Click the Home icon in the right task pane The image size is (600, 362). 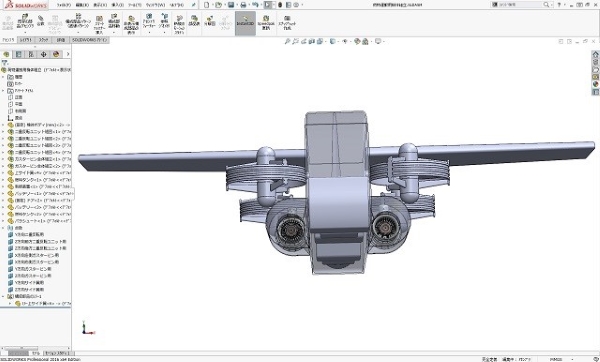(x=595, y=54)
